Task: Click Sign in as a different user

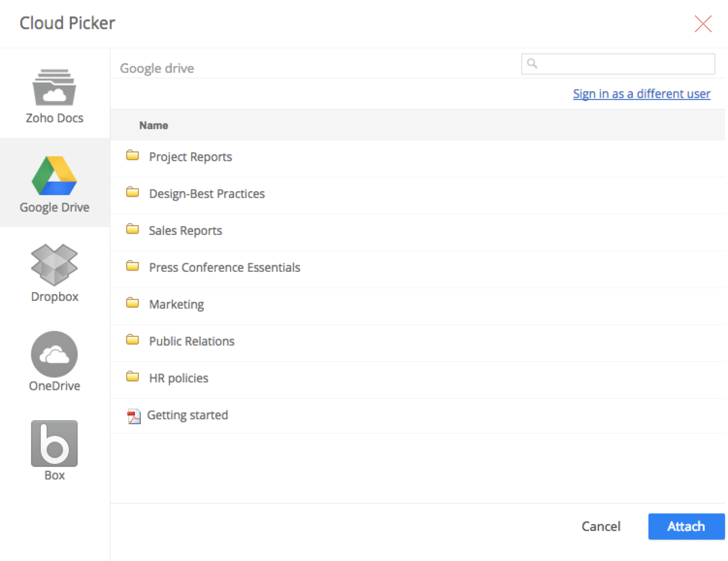Action: [641, 94]
